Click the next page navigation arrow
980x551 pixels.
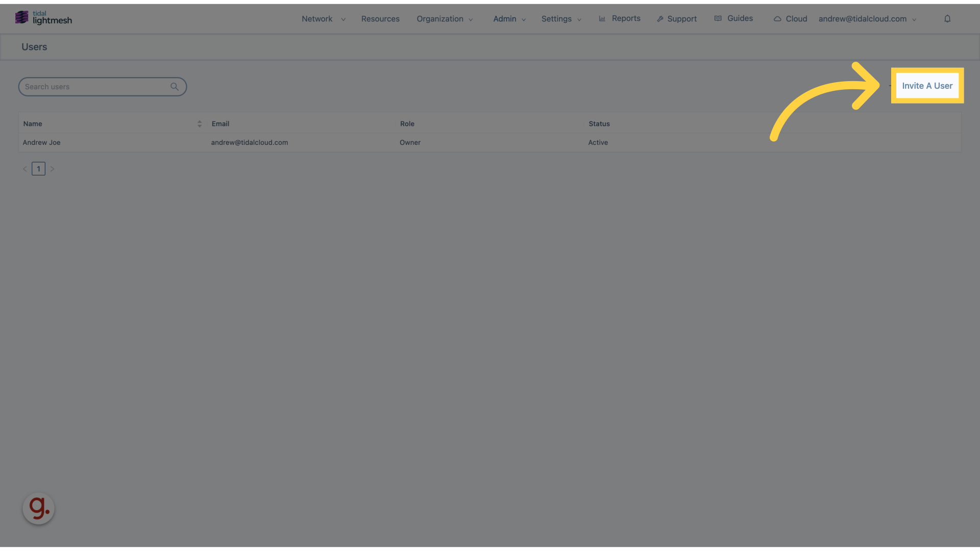[x=53, y=168]
